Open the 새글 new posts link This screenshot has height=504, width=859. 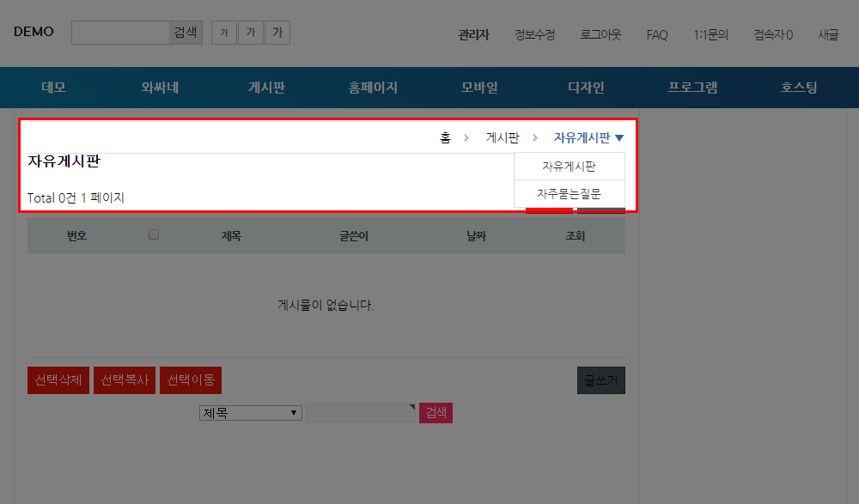tap(828, 35)
